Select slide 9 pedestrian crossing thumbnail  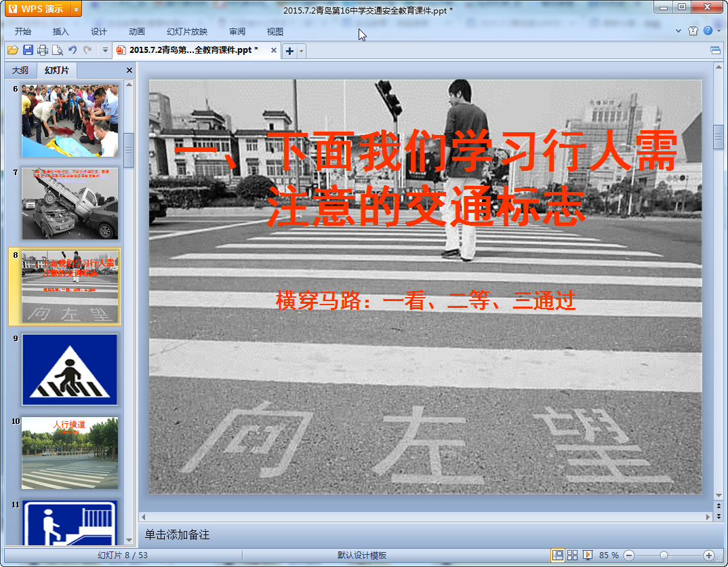[70, 369]
